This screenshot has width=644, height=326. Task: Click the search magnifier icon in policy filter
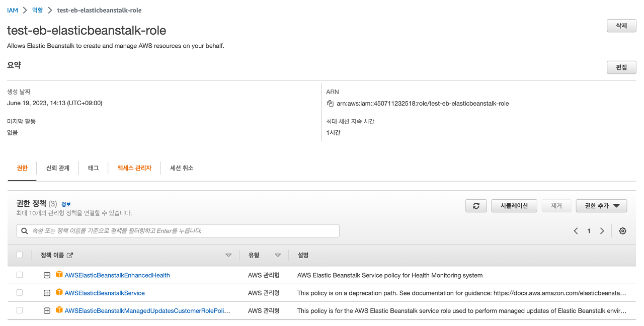(x=25, y=231)
